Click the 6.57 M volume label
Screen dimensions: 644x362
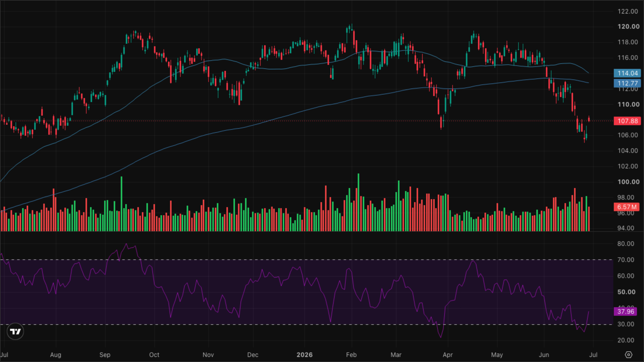pos(626,207)
